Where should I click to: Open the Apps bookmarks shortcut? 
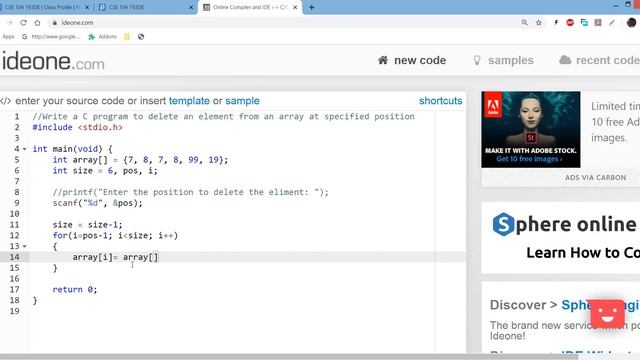[x=8, y=37]
